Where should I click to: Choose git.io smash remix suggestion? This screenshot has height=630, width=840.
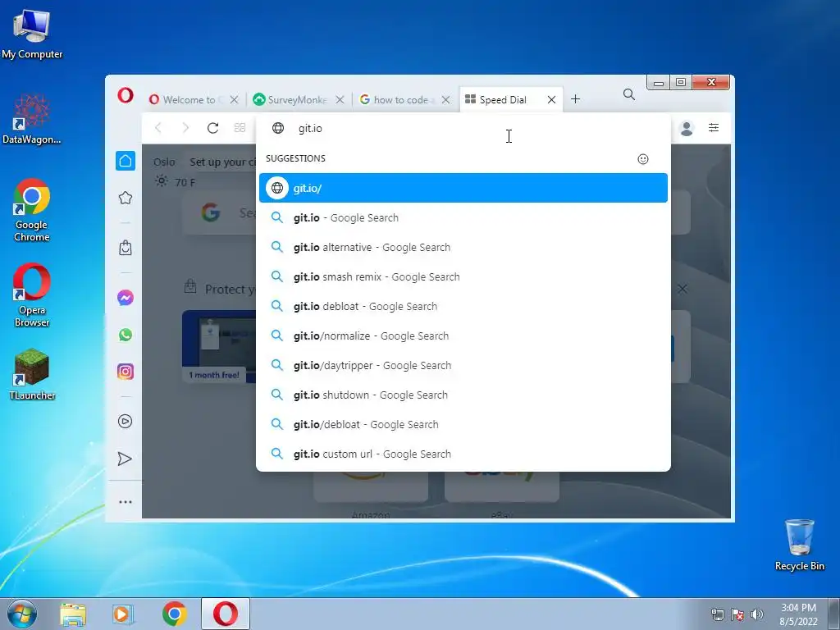tap(463, 276)
